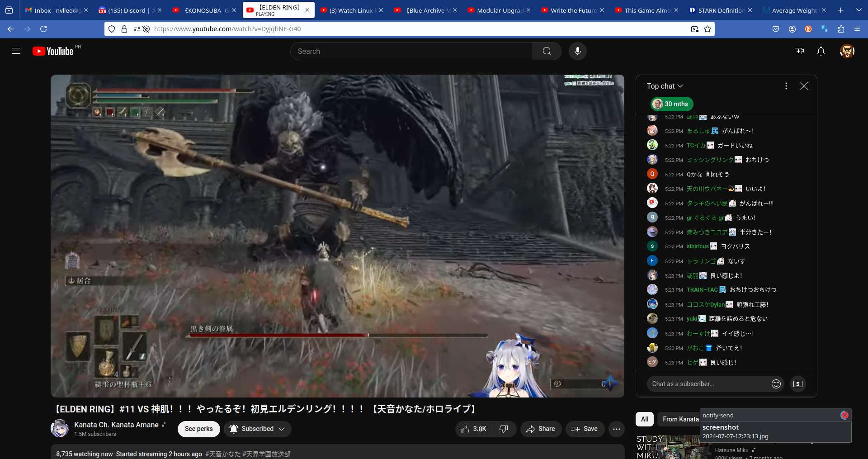Click the #天音かなた hashtag link
Image resolution: width=868 pixels, height=459 pixels.
[x=223, y=454]
